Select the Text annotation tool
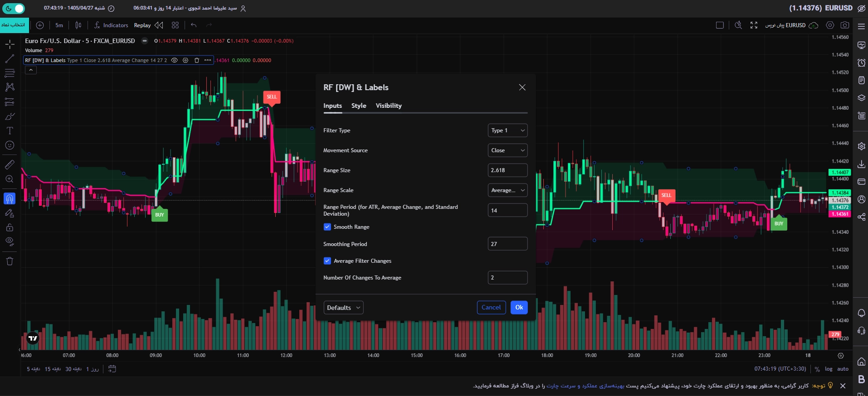 [10, 131]
